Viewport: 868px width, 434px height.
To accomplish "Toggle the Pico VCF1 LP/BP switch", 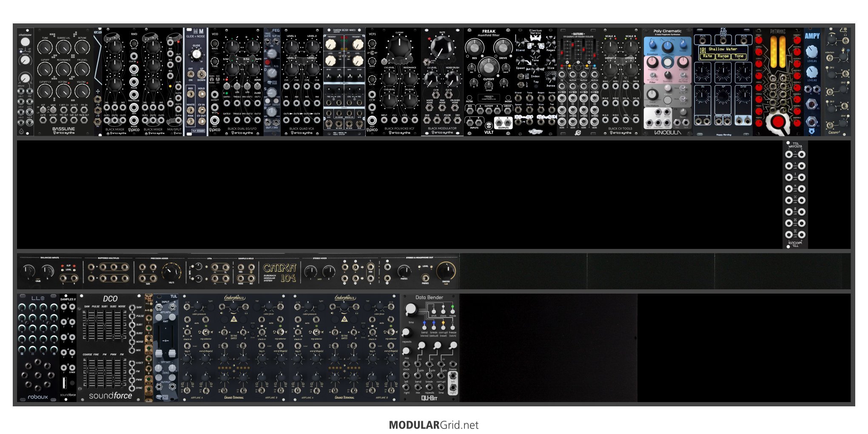I will 372,54.
